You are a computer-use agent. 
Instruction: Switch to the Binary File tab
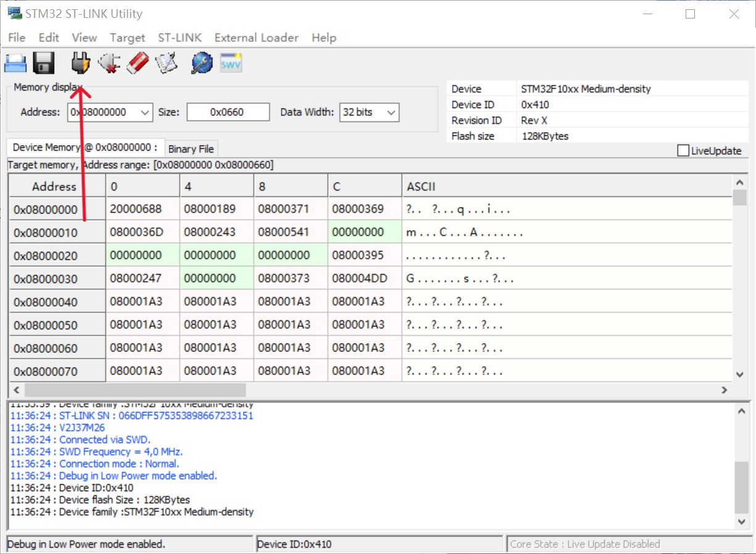pyautogui.click(x=191, y=149)
